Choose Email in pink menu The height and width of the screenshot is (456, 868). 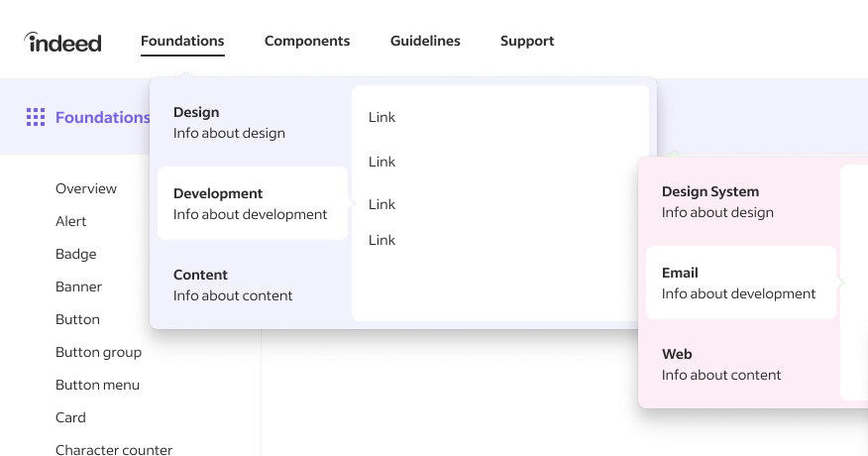[739, 283]
